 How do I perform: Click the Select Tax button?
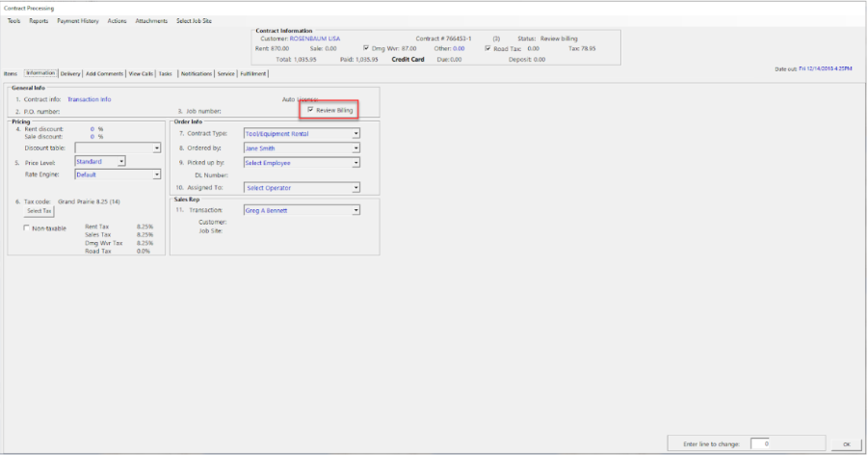(39, 211)
